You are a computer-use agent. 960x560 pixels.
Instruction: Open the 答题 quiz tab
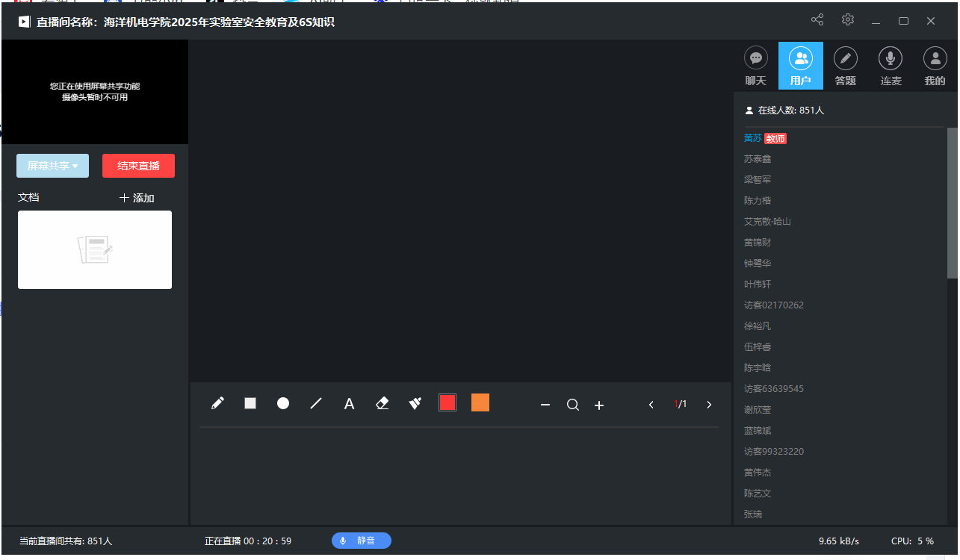[846, 66]
